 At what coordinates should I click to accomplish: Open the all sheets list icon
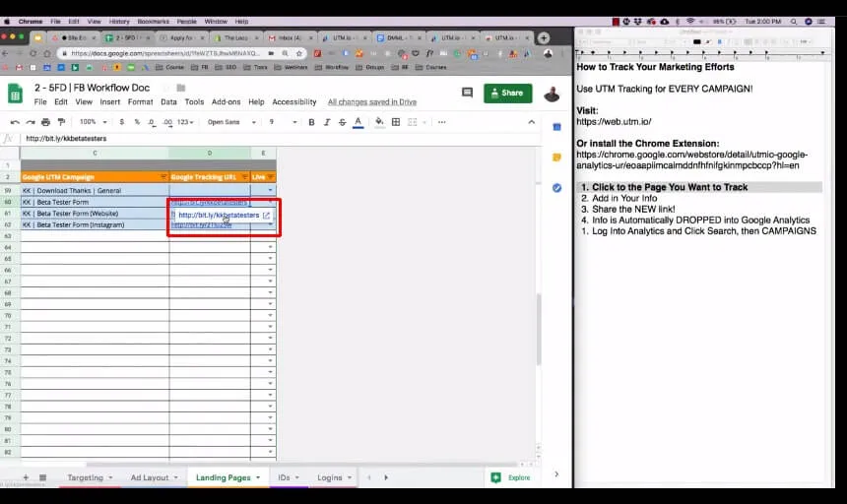click(x=42, y=477)
